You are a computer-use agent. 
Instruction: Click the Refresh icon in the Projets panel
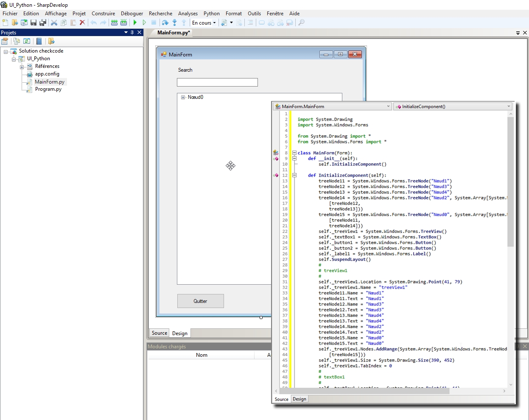tap(27, 41)
